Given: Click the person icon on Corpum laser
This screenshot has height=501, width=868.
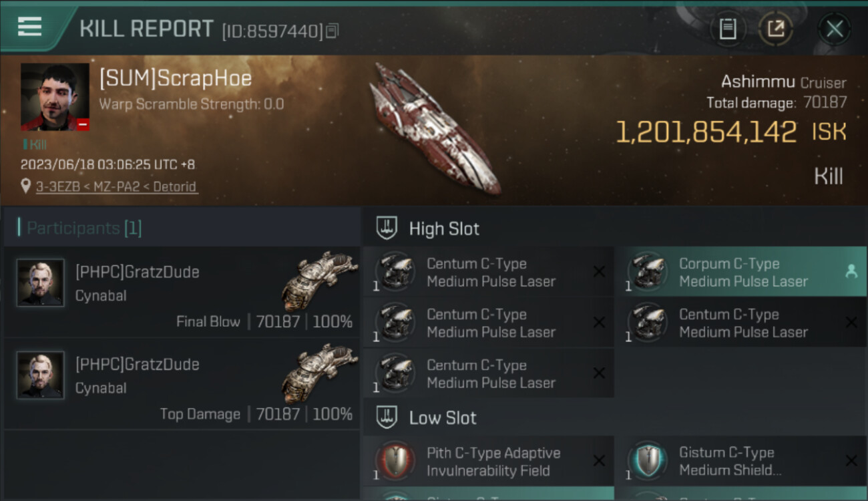Looking at the screenshot, I should pyautogui.click(x=851, y=271).
